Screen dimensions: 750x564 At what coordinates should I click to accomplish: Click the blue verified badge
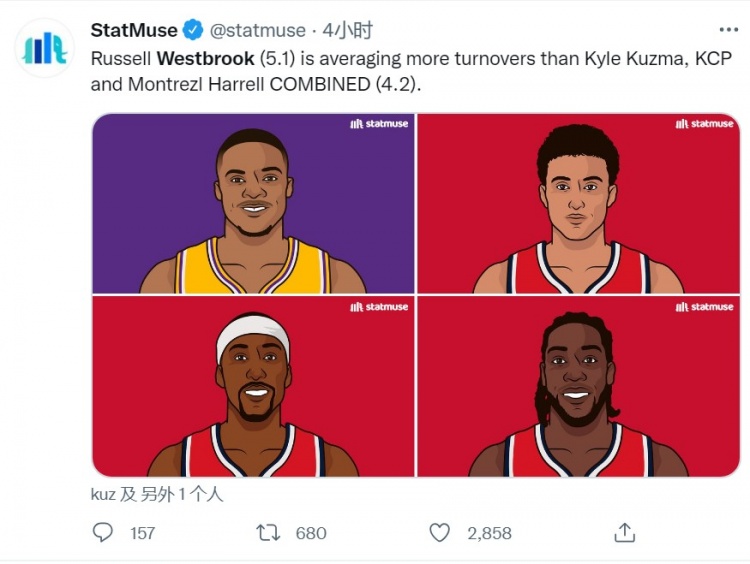[193, 31]
